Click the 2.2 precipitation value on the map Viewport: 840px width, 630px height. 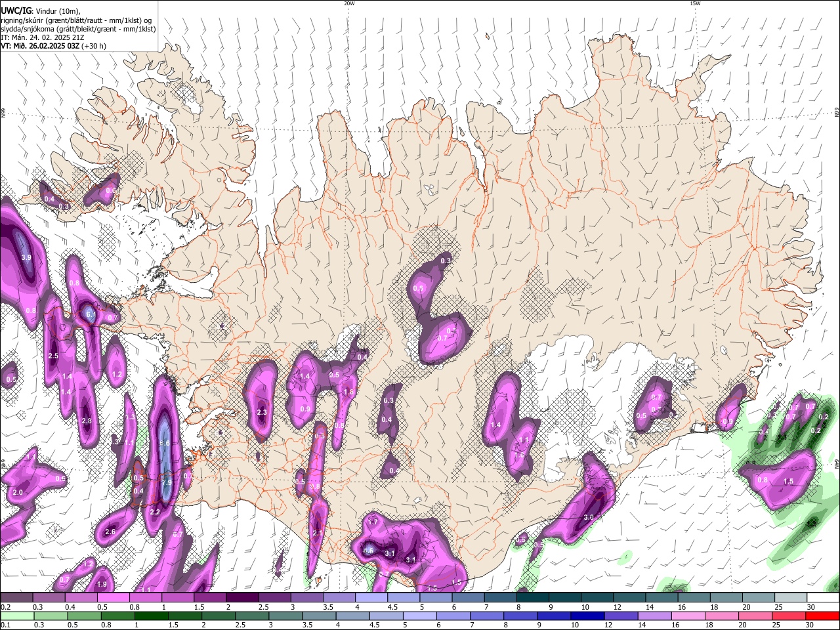(x=155, y=512)
